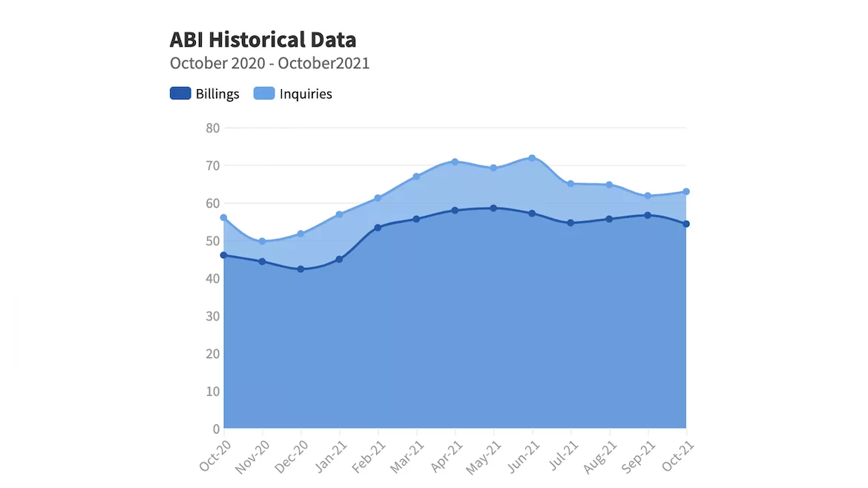Image resolution: width=868 pixels, height=488 pixels.
Task: Select the Billings data point for Jul-21
Action: click(571, 223)
